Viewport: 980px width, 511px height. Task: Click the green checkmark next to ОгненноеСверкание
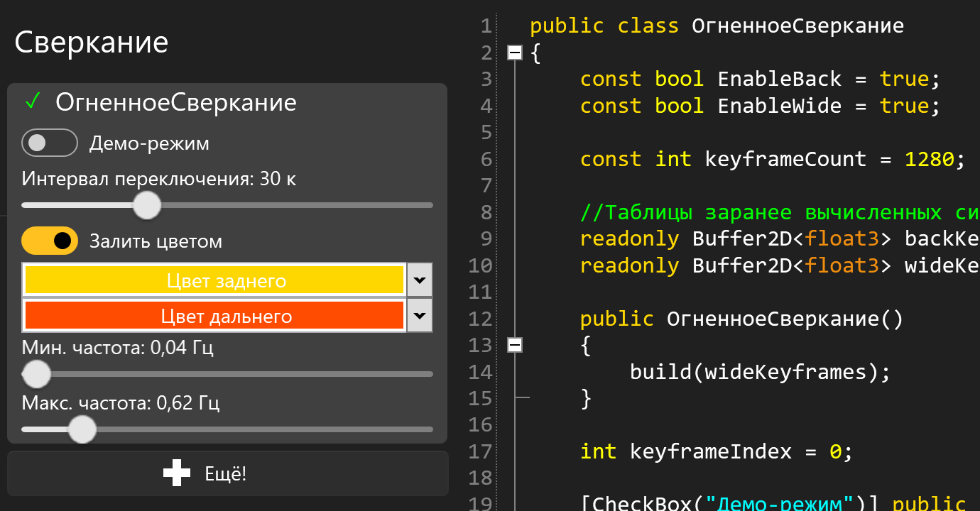pyautogui.click(x=33, y=102)
